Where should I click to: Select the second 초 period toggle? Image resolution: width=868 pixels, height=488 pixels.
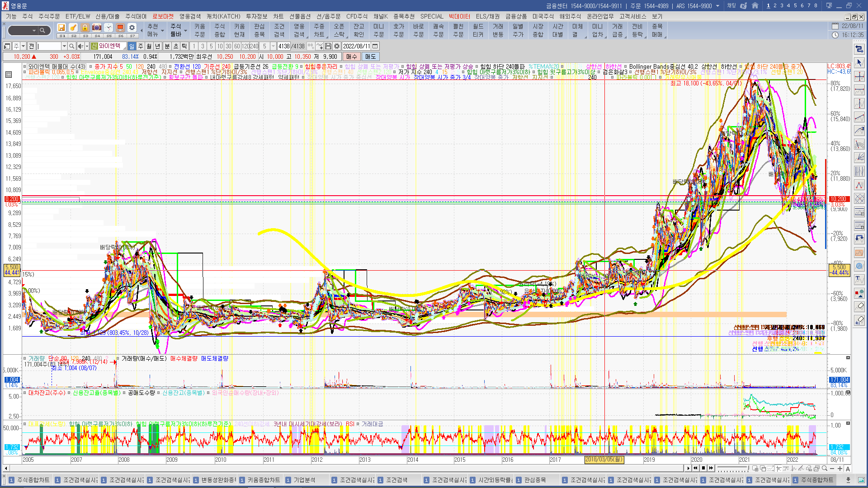pyautogui.click(x=176, y=46)
